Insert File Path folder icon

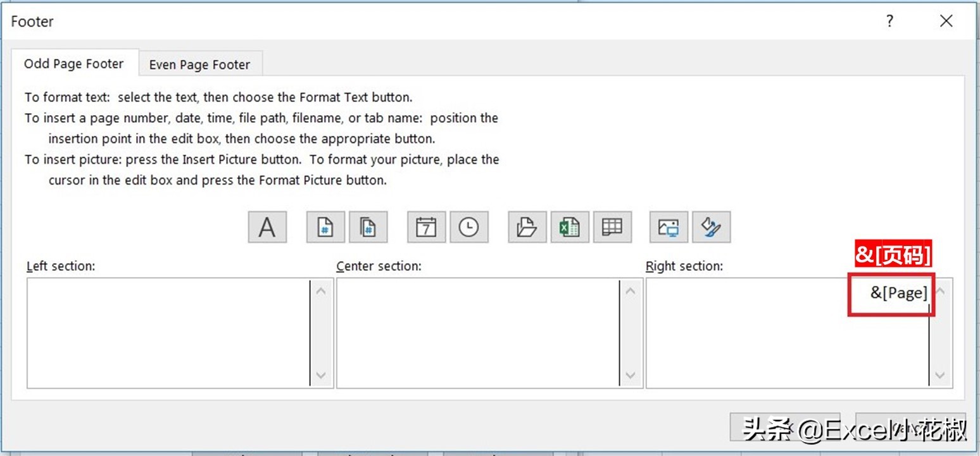(527, 227)
